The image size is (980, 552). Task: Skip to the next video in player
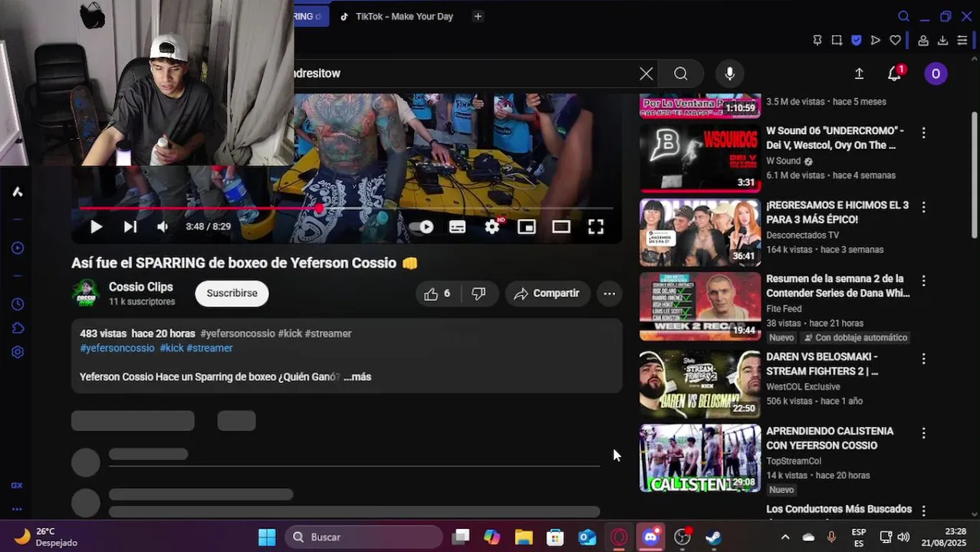click(130, 227)
